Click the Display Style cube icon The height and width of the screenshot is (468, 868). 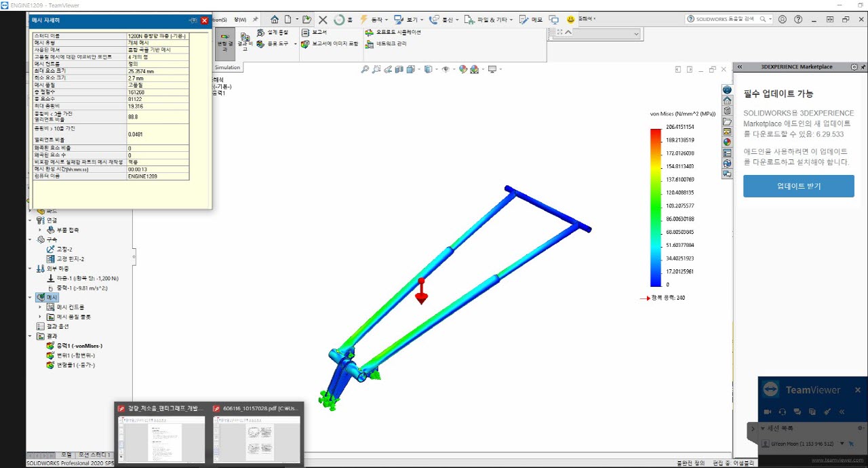click(x=429, y=69)
